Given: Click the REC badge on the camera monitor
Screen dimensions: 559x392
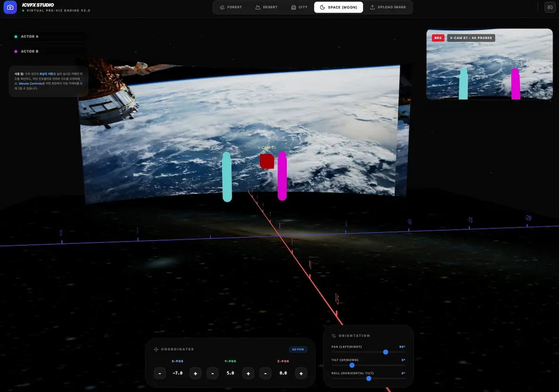Looking at the screenshot, I should tap(438, 38).
